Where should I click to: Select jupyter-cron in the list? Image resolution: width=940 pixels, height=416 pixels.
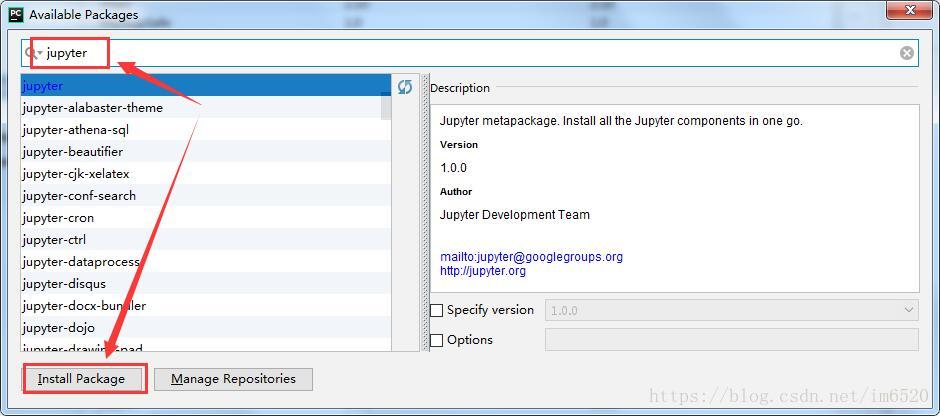pyautogui.click(x=206, y=218)
